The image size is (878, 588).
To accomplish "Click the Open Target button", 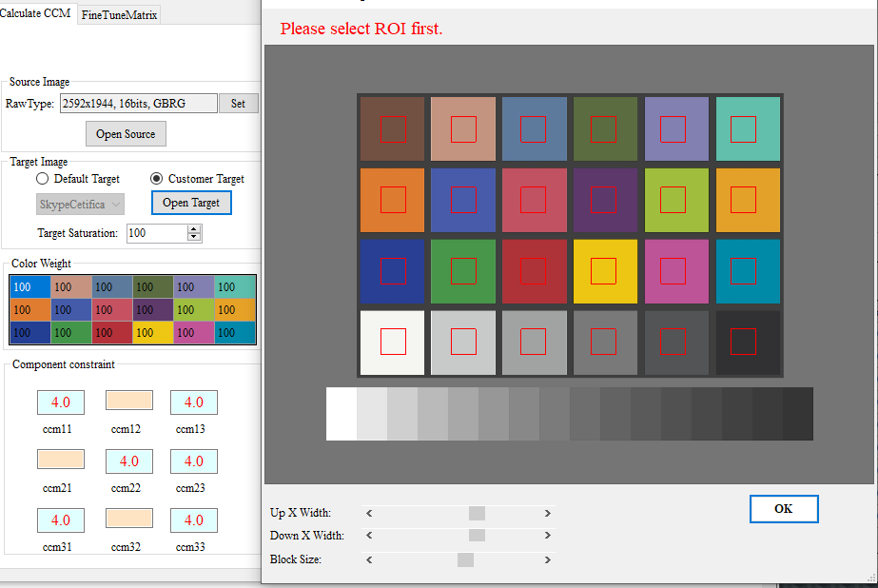I will tap(191, 203).
